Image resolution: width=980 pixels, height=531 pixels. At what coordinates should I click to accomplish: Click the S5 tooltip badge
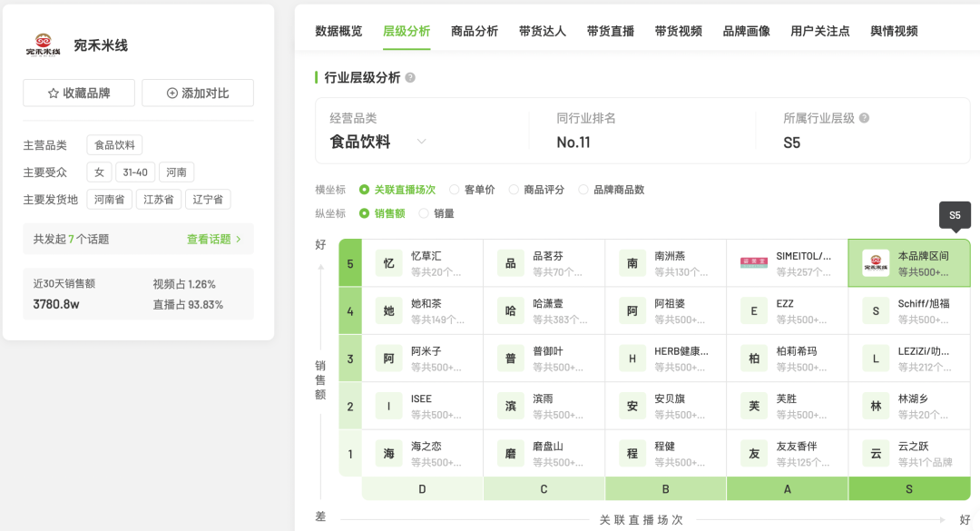tap(955, 215)
